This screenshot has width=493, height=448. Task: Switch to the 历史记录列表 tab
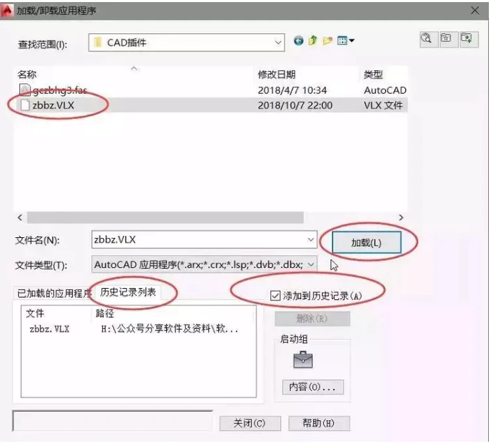coord(128,292)
